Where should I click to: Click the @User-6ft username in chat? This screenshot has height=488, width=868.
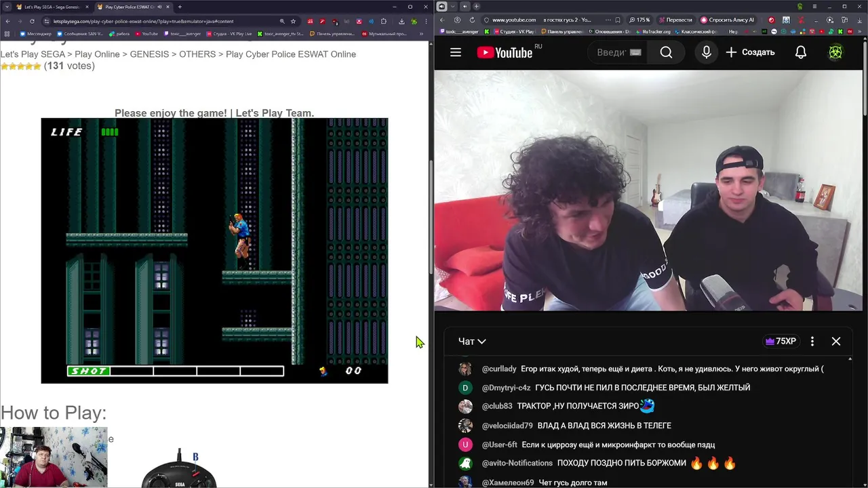click(499, 445)
